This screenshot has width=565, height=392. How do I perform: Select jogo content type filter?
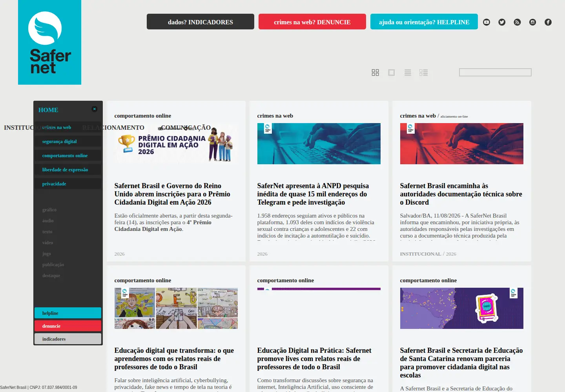point(47,254)
